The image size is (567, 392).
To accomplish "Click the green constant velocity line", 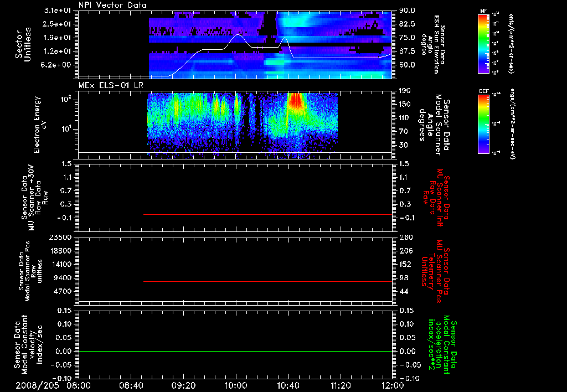I will tap(235, 351).
